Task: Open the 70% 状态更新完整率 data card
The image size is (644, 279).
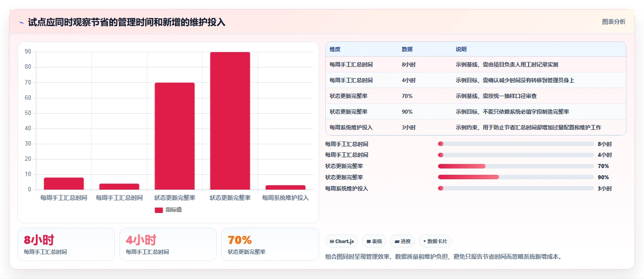Action: [x=270, y=244]
